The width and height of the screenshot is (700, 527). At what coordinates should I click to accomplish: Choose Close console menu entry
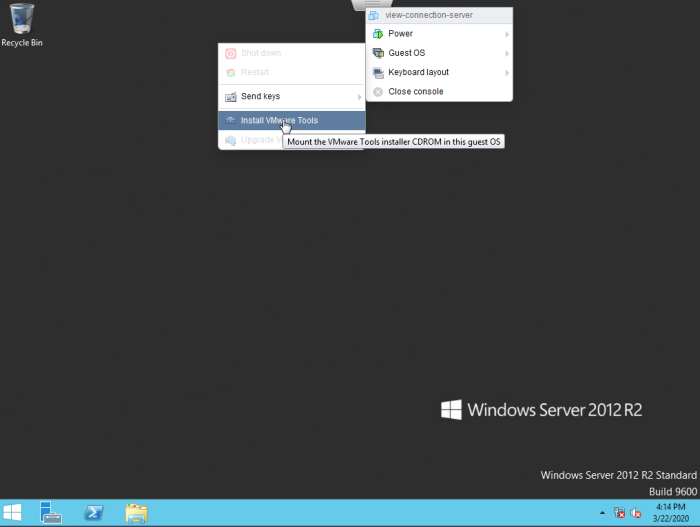pyautogui.click(x=439, y=92)
